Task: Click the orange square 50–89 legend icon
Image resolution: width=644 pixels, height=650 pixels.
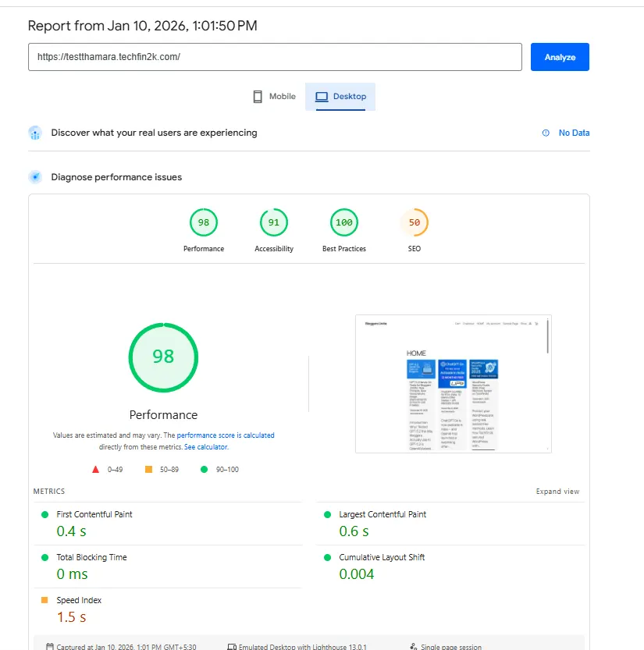Action: [148, 469]
